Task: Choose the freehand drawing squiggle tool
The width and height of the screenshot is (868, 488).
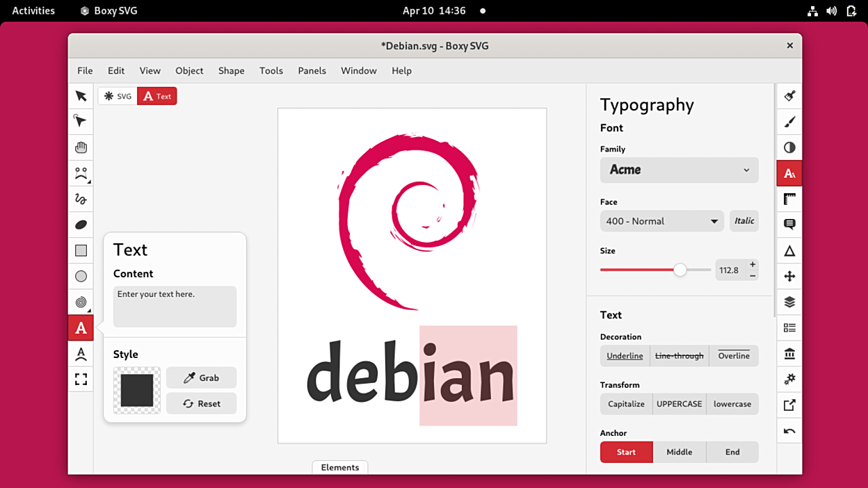Action: pos(81,199)
